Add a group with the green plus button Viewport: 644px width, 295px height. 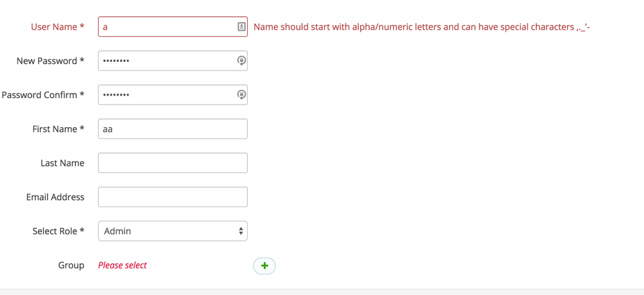[265, 266]
